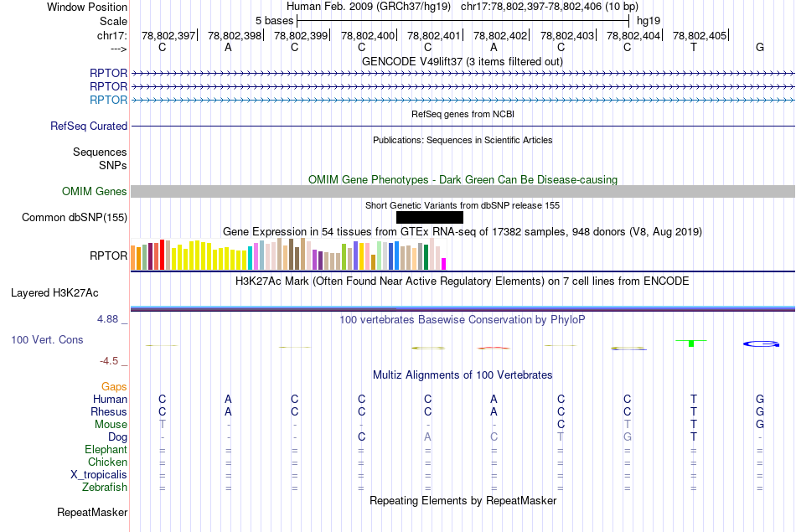Click the Human species row label
Viewport: 796px width, 532px height.
click(x=110, y=400)
